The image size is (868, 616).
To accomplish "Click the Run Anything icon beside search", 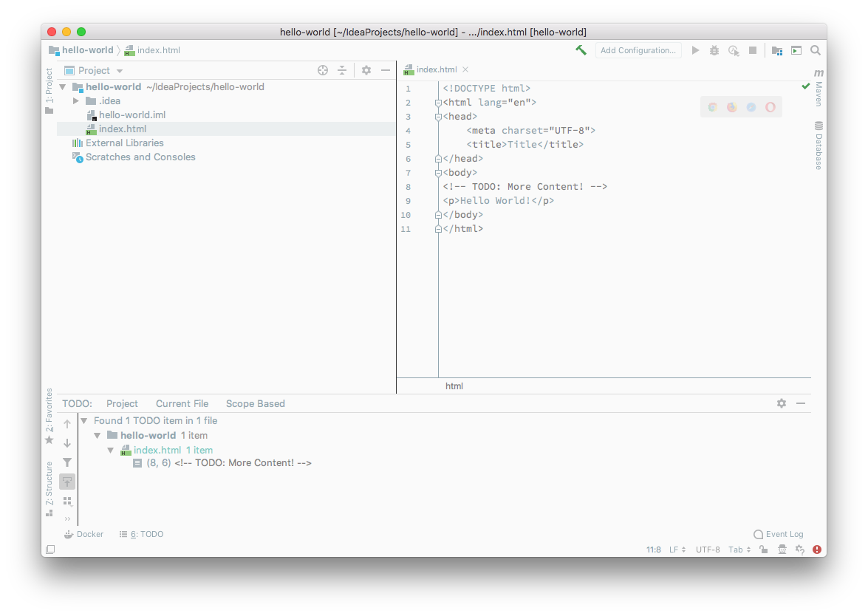I will coord(796,50).
